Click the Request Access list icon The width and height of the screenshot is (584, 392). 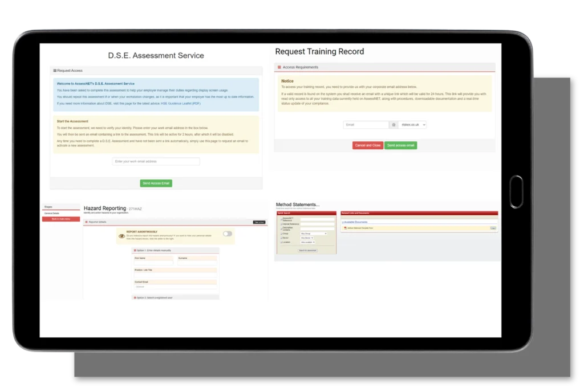55,71
